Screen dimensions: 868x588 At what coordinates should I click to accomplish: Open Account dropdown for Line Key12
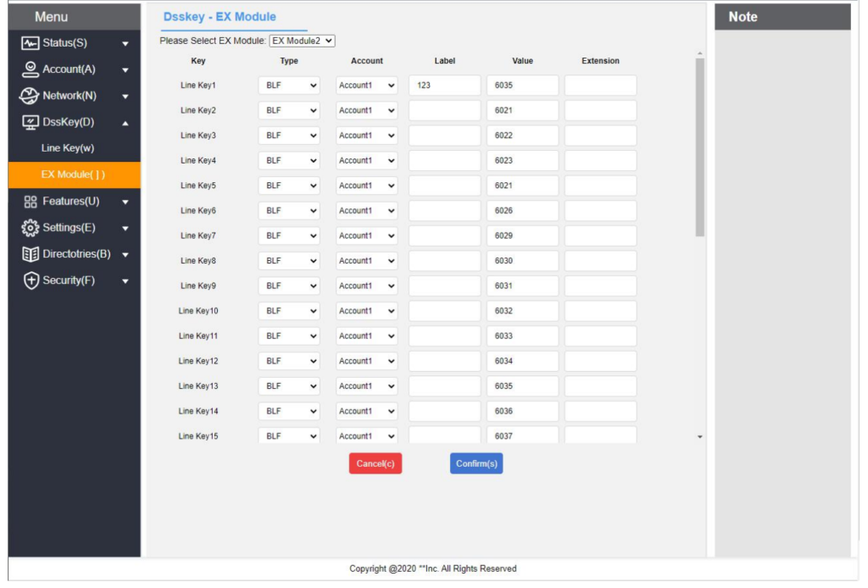point(366,361)
